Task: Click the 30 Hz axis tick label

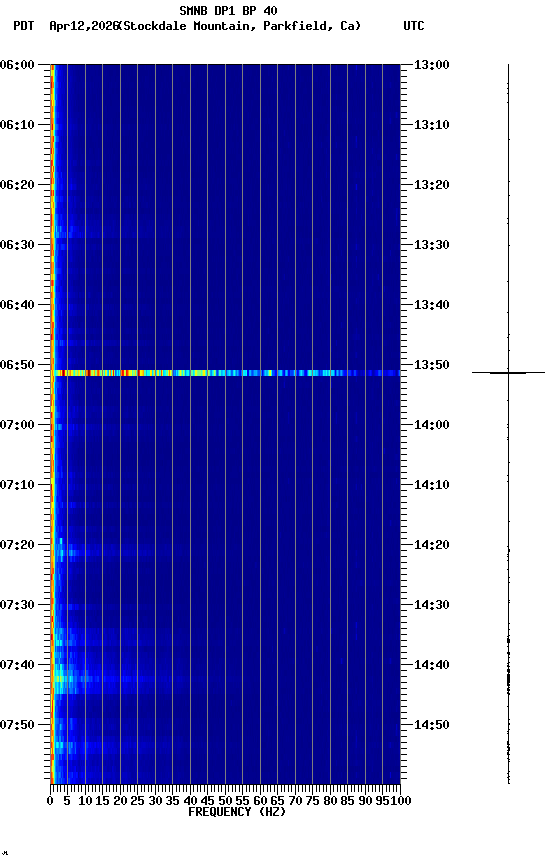Action: [155, 802]
